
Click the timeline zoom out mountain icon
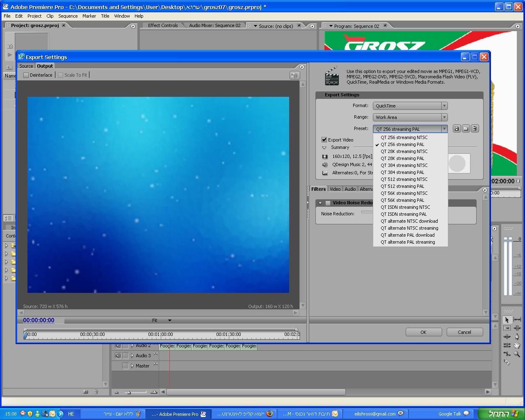click(116, 393)
